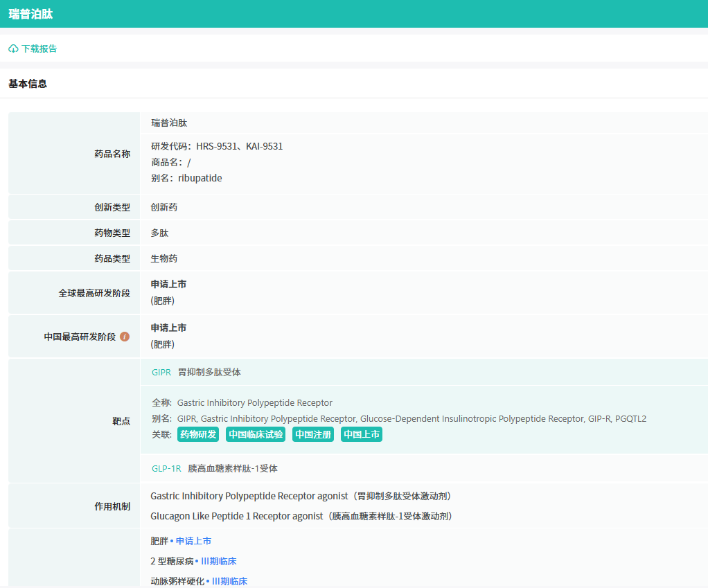Click the 作用机制 row label
Viewport: 708px width, 588px height.
(112, 506)
